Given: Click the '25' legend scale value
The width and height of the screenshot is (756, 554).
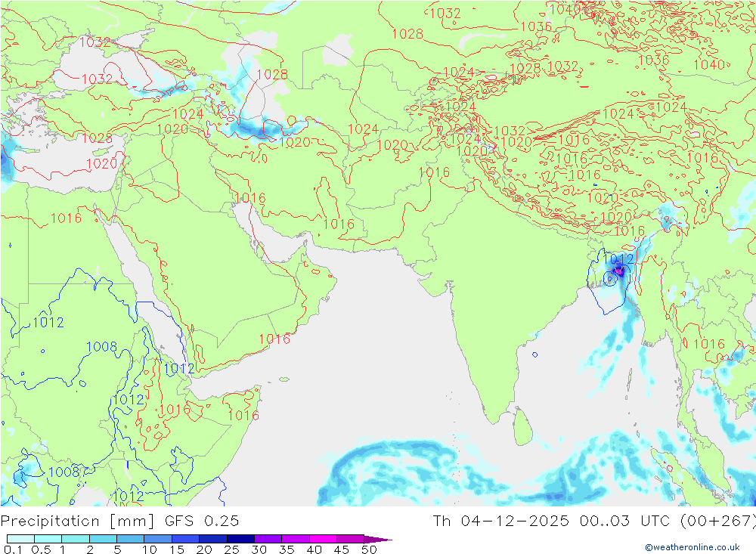Looking at the screenshot, I should pos(232,549).
